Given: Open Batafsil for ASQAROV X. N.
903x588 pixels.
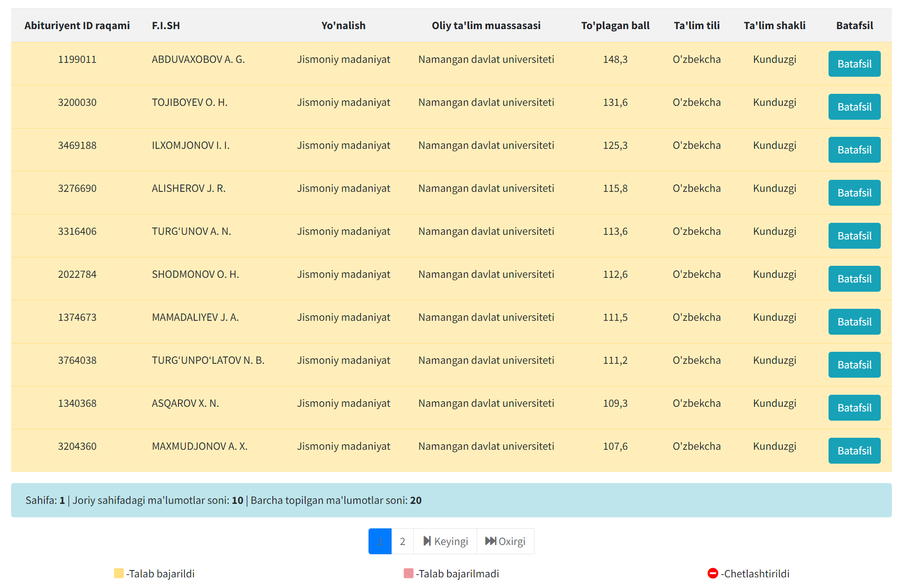Looking at the screenshot, I should click(854, 408).
